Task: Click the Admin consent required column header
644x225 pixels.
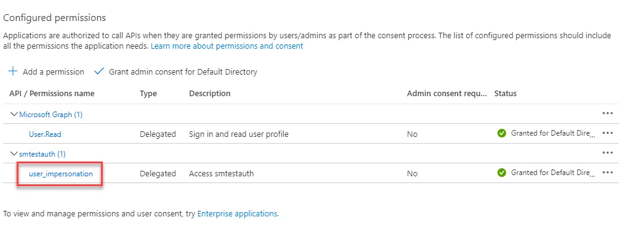Action: point(447,93)
